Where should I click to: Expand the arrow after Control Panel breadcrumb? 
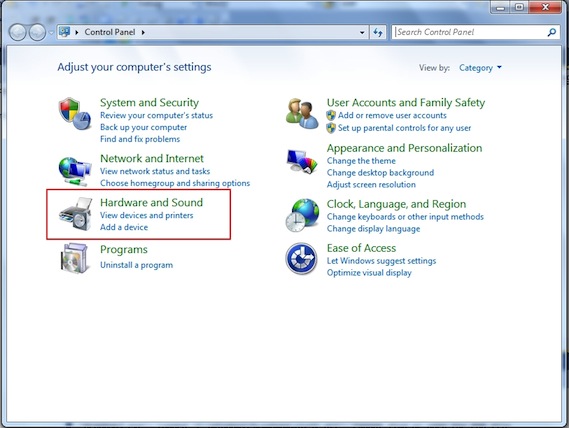[143, 32]
